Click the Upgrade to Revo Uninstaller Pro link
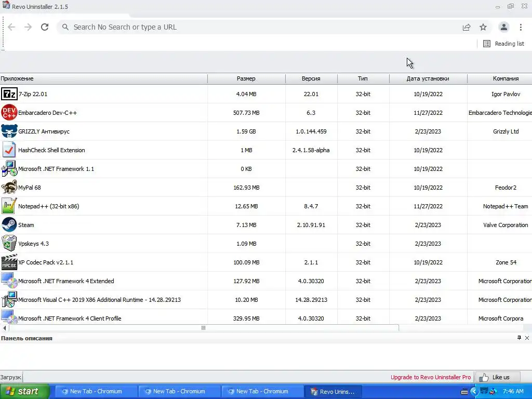Screen dimensions: 532x399 (x=431, y=377)
